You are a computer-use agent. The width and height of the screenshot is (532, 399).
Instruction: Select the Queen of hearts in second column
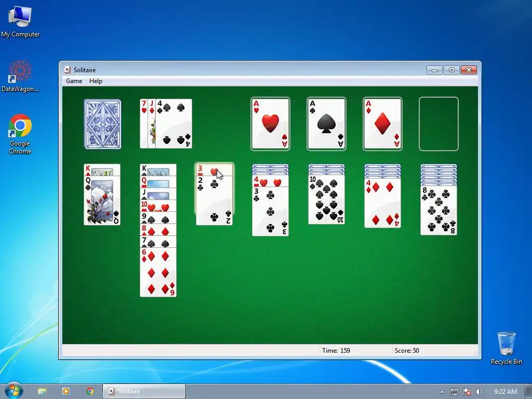point(158,182)
